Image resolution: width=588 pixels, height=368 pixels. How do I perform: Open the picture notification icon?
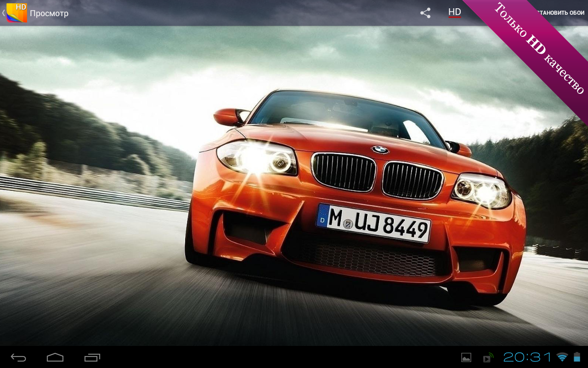pyautogui.click(x=466, y=357)
